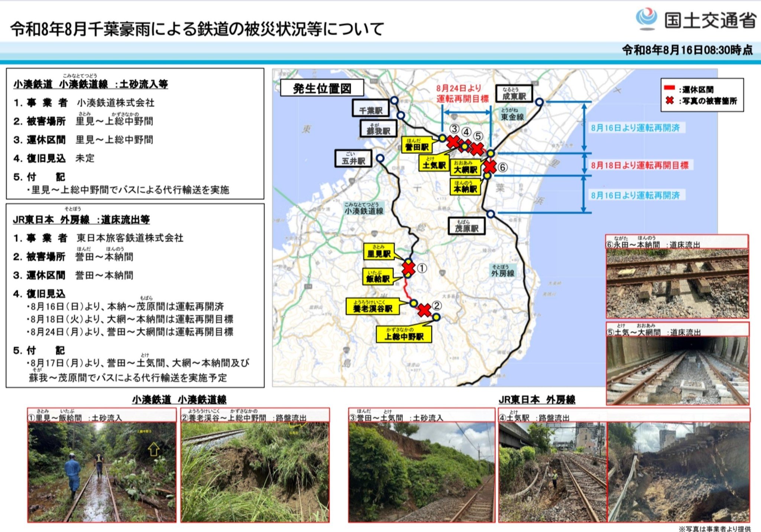
Task: Select the yellow 誉田駅 station label
Action: (417, 145)
